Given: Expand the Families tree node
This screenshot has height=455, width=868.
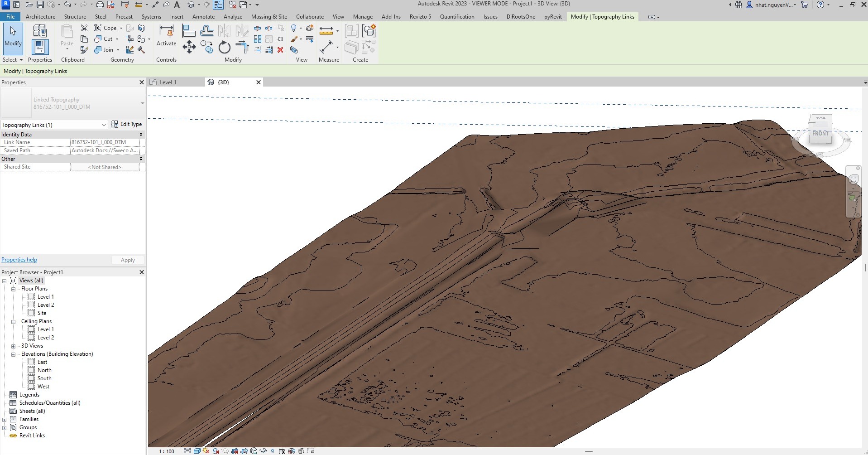Looking at the screenshot, I should point(5,420).
